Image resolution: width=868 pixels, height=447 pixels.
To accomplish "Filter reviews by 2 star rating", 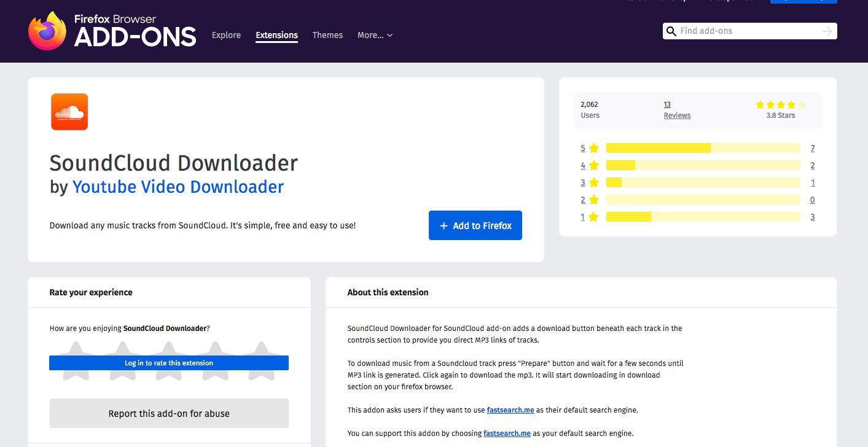I will coord(590,200).
